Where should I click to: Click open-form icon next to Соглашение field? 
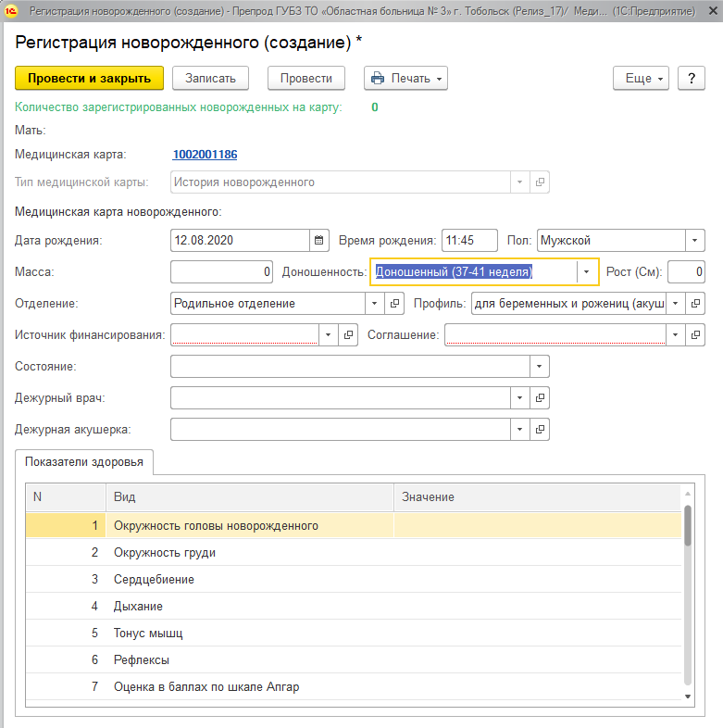(696, 334)
